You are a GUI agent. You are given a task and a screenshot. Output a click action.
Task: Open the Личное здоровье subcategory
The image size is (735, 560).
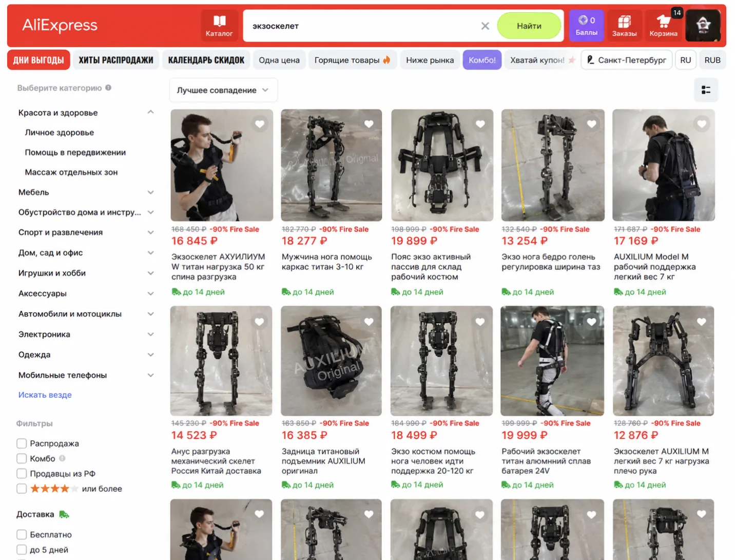coord(60,132)
